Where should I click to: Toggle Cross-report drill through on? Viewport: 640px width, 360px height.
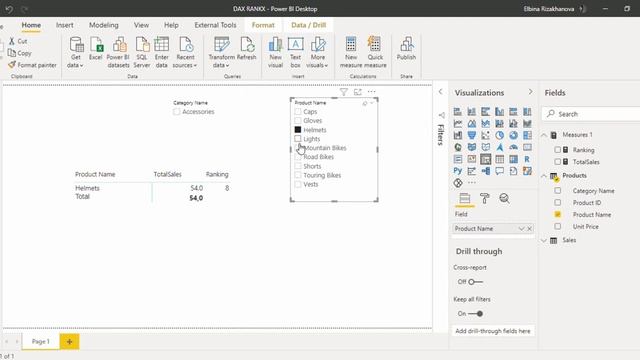click(x=475, y=282)
